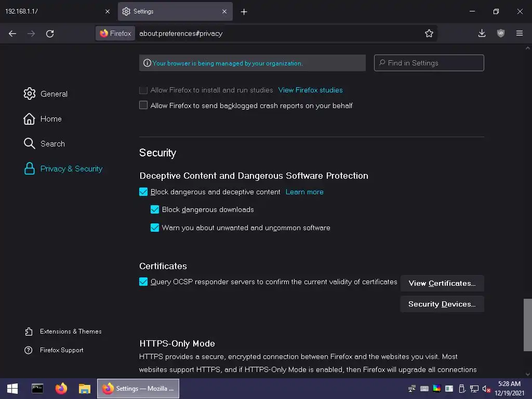Screen dimensions: 532x399
Task: Close the Settings tab
Action: (224, 11)
